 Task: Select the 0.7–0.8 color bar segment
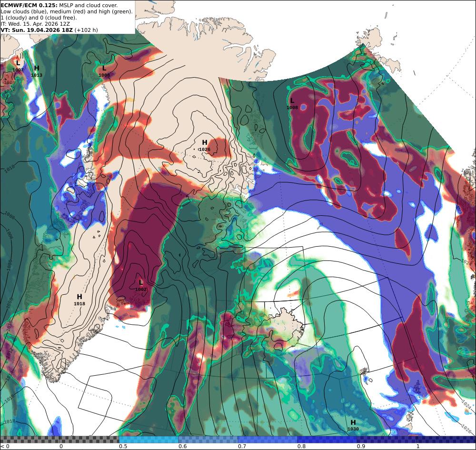tap(268, 440)
